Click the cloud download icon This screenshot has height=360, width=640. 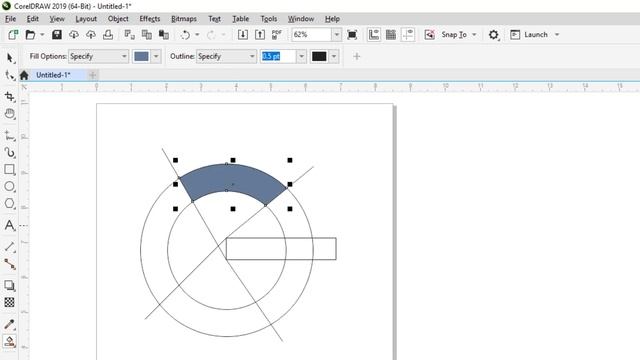(74, 35)
